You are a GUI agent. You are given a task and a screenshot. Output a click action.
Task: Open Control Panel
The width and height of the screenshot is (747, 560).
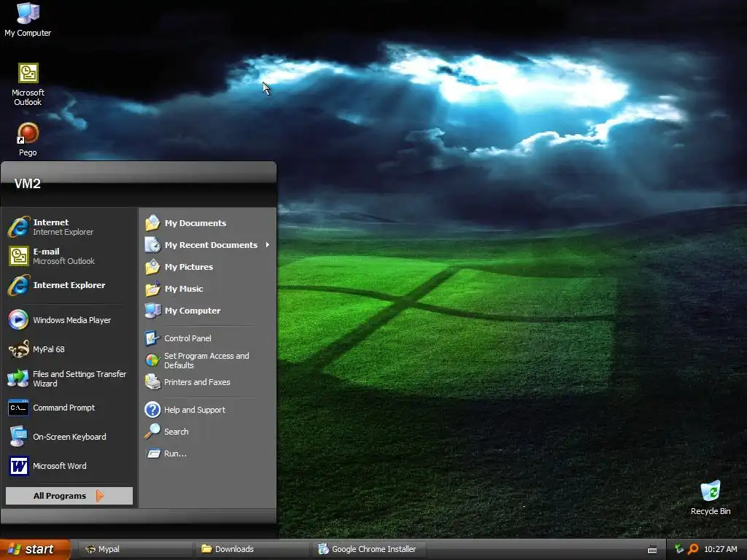pos(208,338)
